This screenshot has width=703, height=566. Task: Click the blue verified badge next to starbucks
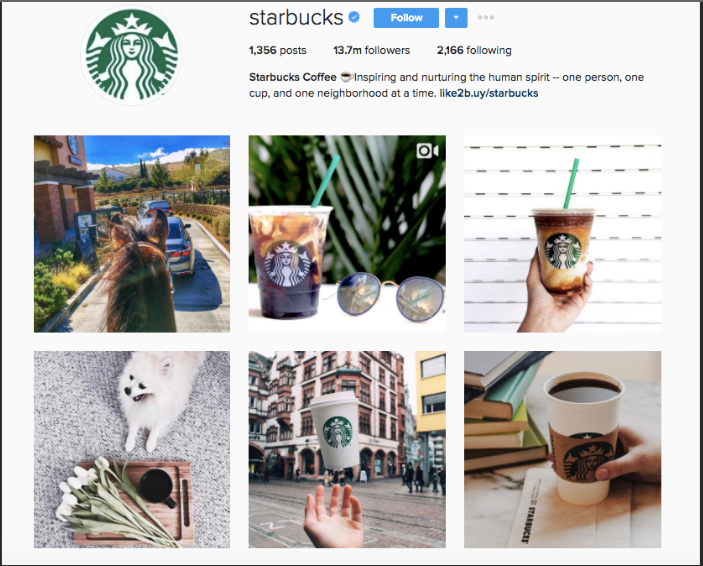coord(354,17)
